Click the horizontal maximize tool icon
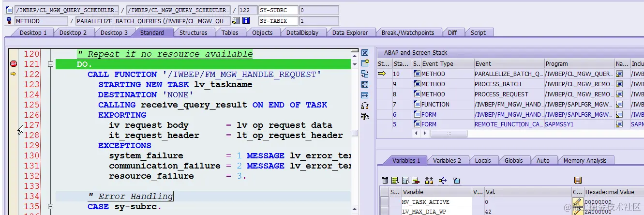The image size is (644, 215). [365, 95]
